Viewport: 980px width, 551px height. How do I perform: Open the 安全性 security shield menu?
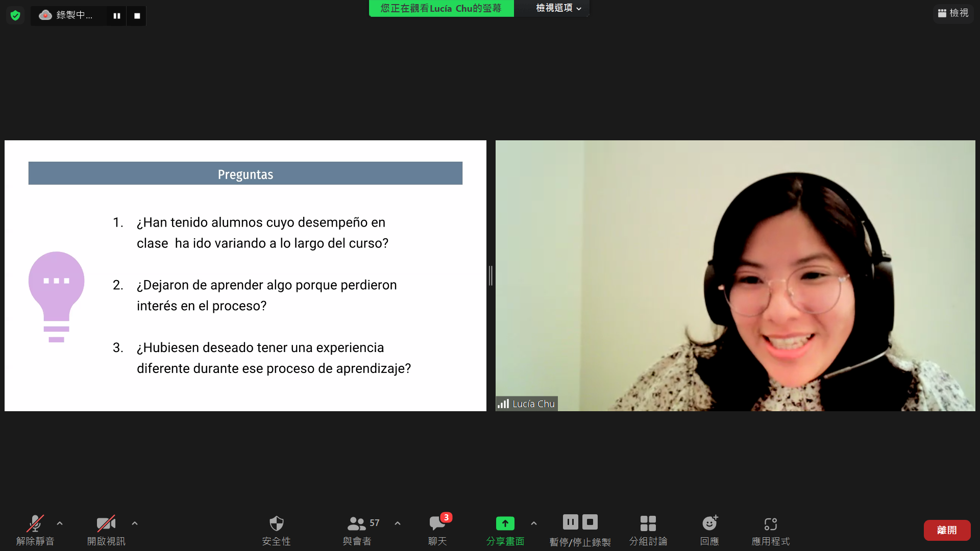point(276,531)
